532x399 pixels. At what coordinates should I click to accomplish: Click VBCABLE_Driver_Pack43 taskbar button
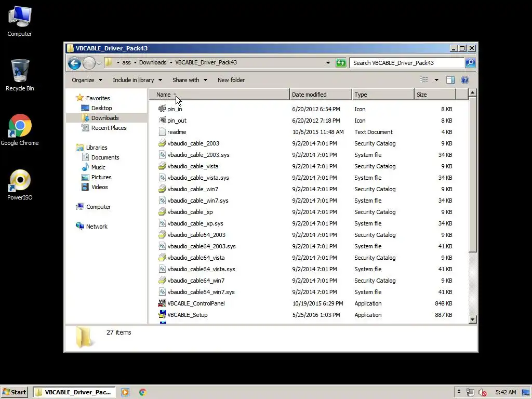pos(74,392)
